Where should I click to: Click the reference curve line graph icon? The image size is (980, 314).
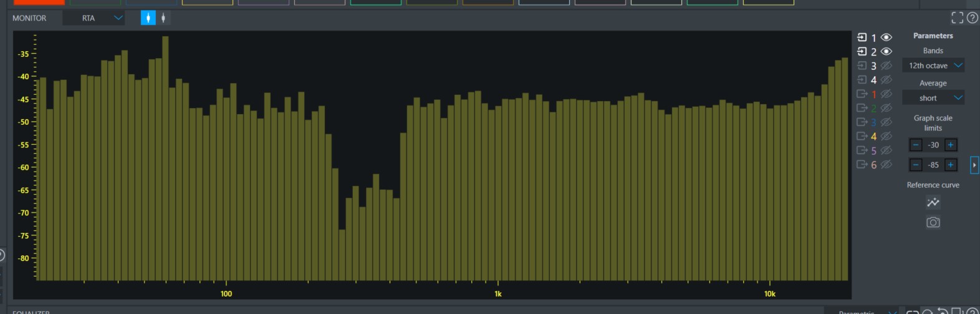pos(933,202)
